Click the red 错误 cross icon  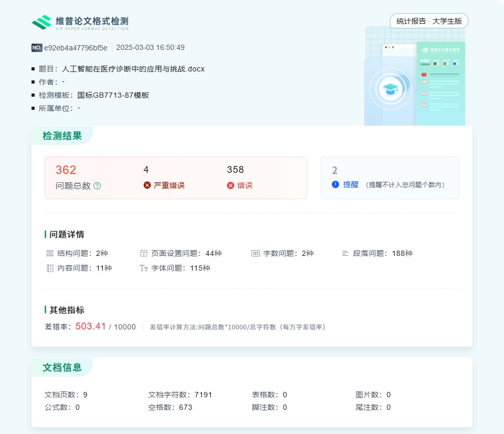[x=230, y=185]
